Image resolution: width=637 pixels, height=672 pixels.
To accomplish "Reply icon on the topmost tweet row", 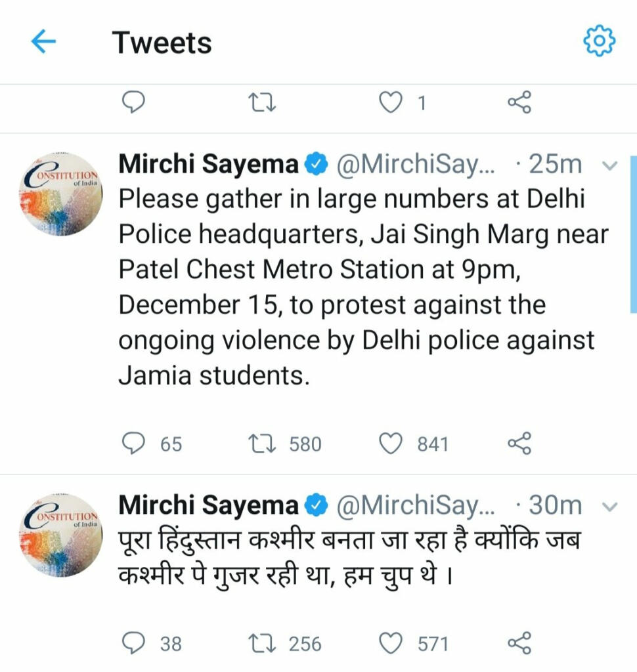I will pyautogui.click(x=133, y=102).
